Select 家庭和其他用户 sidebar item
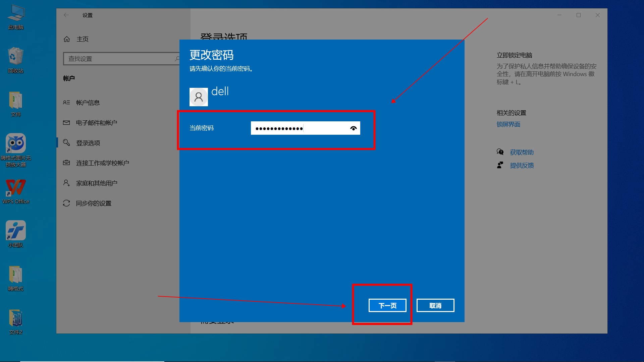The image size is (644, 362). pyautogui.click(x=97, y=183)
